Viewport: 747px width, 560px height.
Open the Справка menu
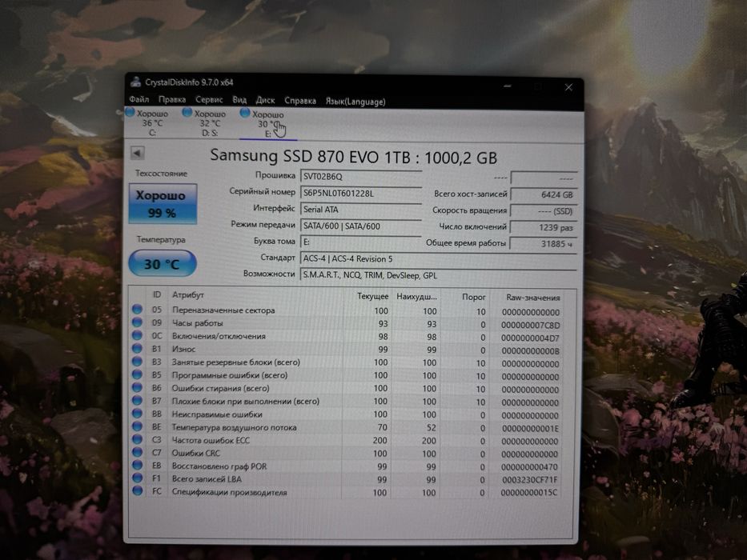click(x=300, y=101)
